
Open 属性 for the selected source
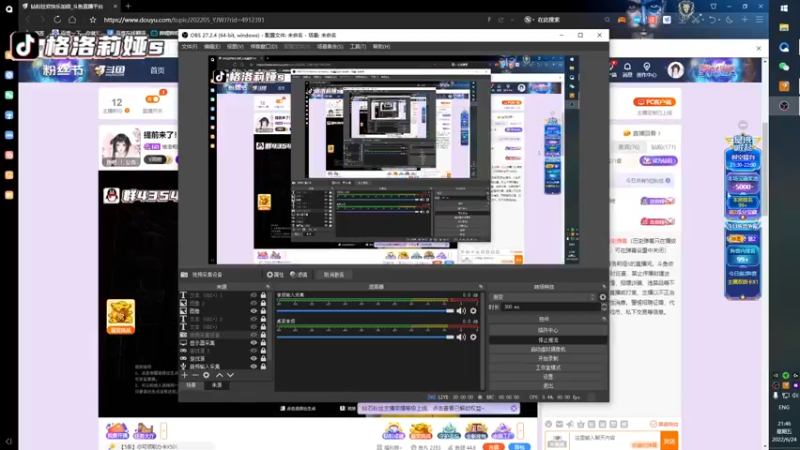click(275, 274)
